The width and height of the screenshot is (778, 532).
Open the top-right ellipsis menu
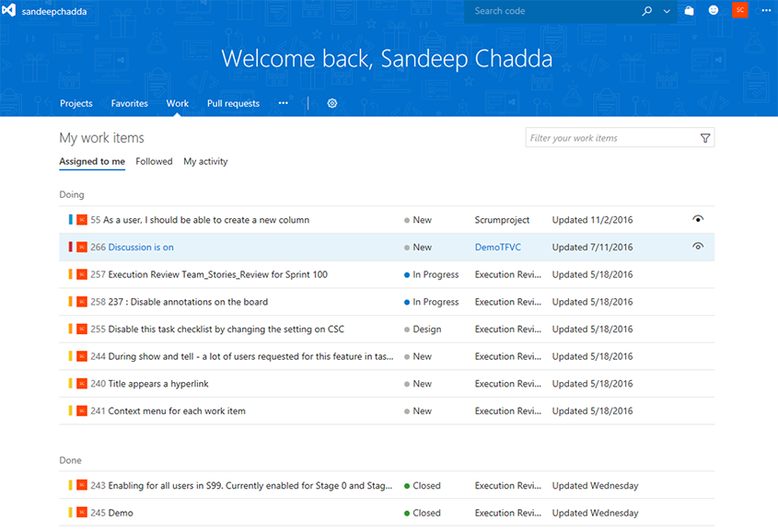point(766,11)
